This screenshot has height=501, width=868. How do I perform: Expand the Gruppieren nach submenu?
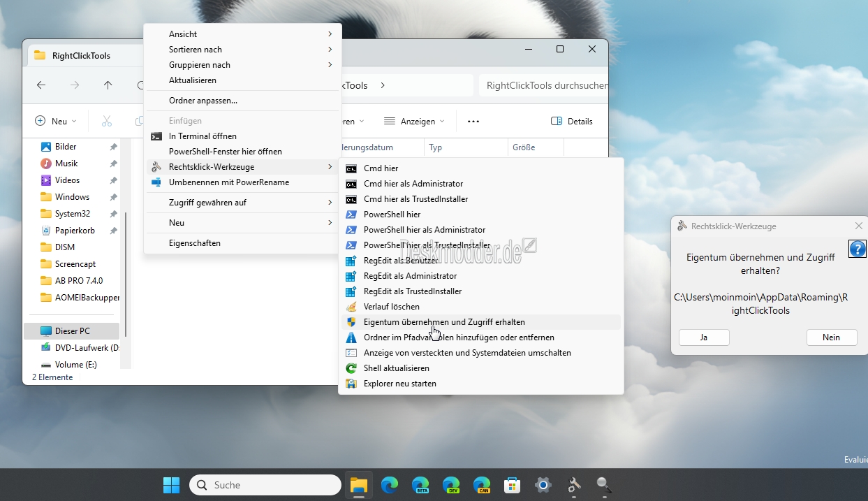[242, 65]
